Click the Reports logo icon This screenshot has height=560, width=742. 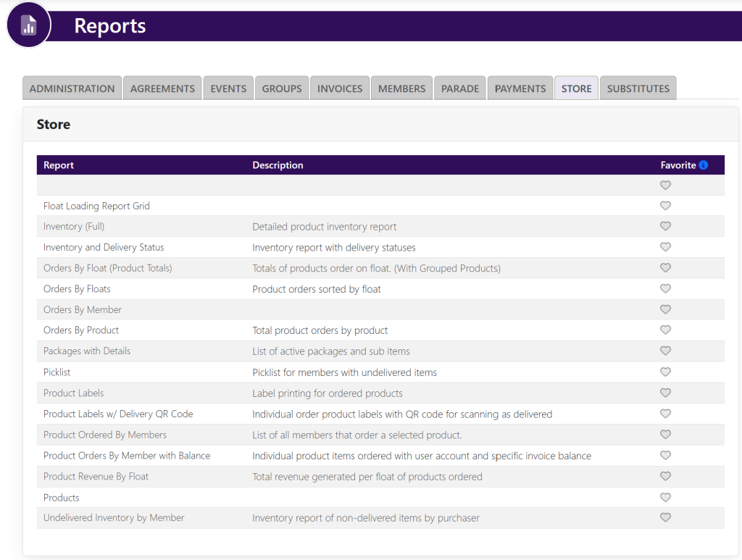(29, 25)
